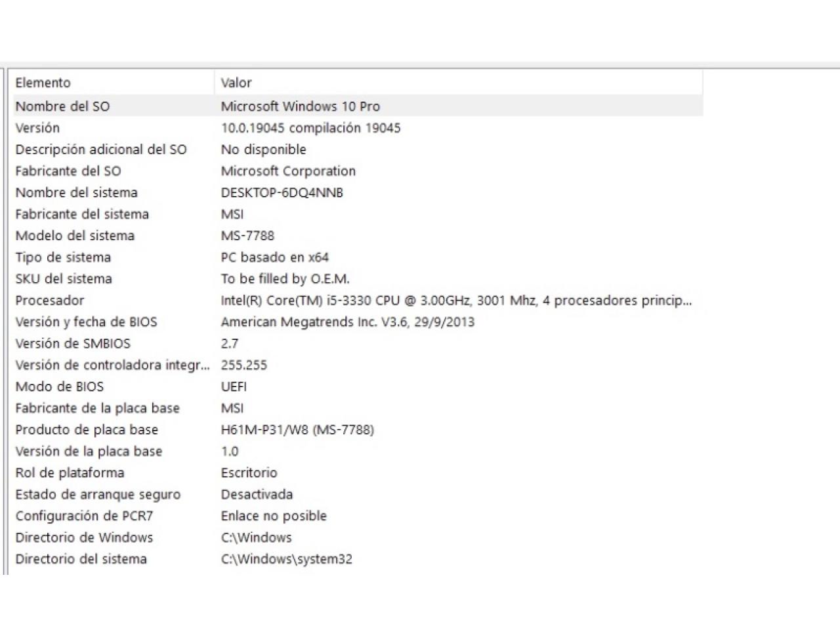Click the value 'No disponible'
Image resolution: width=840 pixels, height=630 pixels.
click(x=263, y=150)
